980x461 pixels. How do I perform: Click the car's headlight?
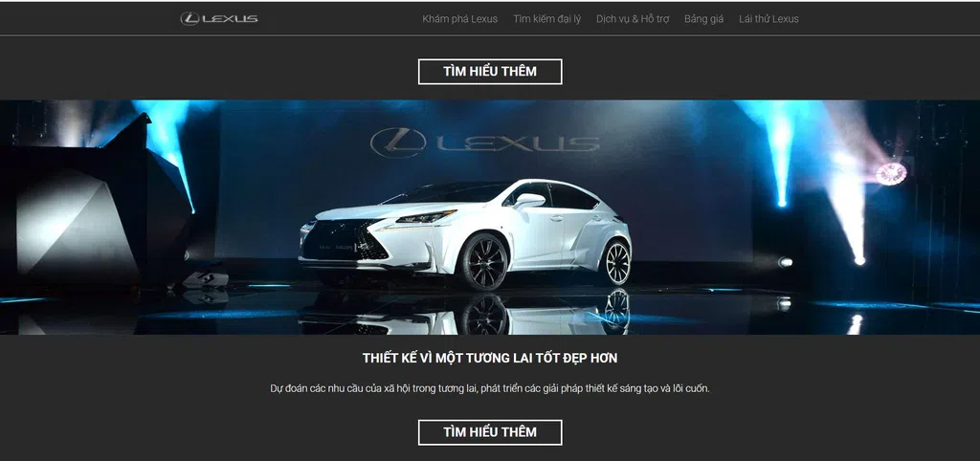[425, 217]
